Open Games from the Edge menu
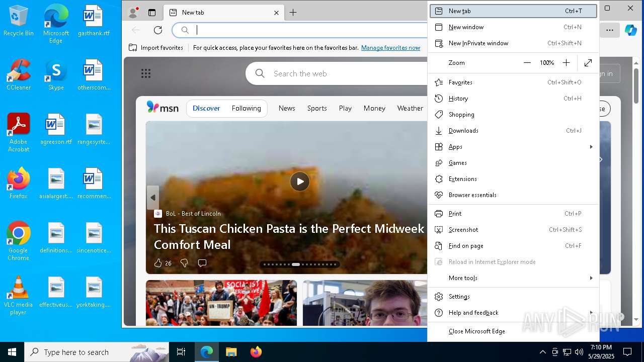644x362 pixels. point(513,163)
